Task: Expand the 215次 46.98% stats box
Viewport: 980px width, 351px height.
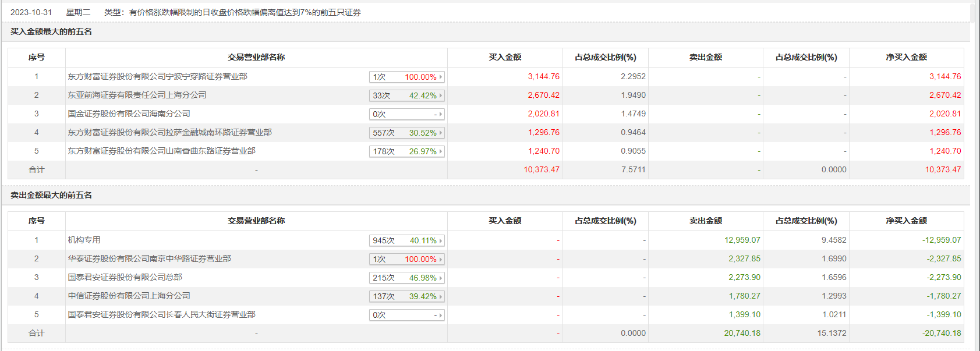Action: coord(407,278)
